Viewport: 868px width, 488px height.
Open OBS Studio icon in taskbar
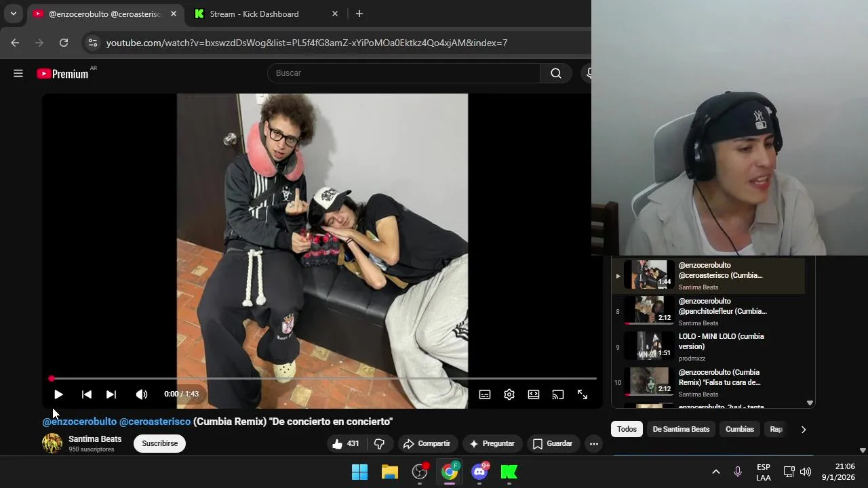pos(420,472)
